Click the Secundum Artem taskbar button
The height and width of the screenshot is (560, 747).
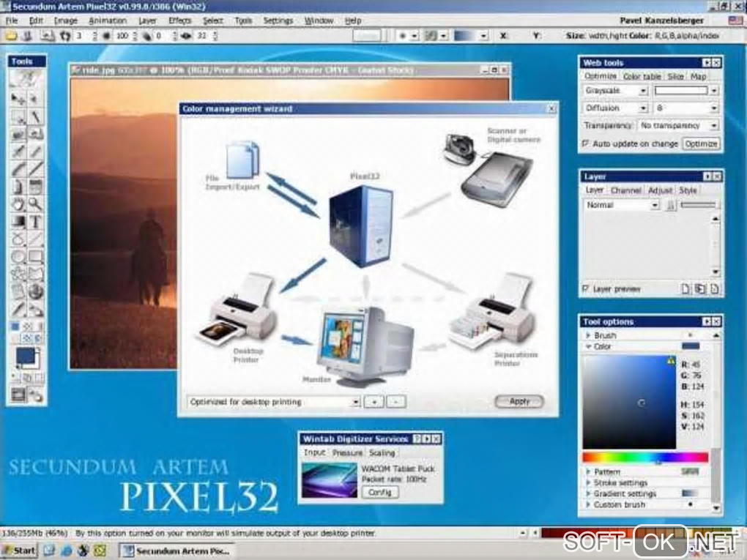click(x=176, y=550)
